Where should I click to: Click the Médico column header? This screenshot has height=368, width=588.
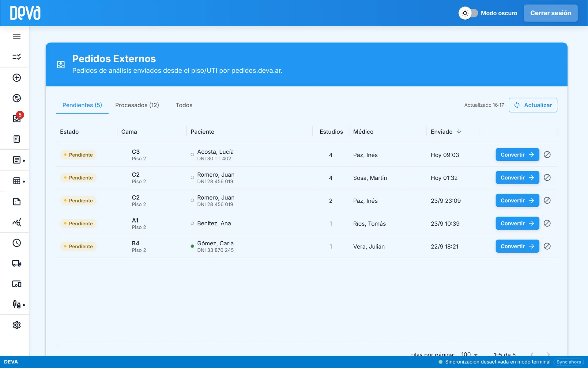[x=363, y=132]
